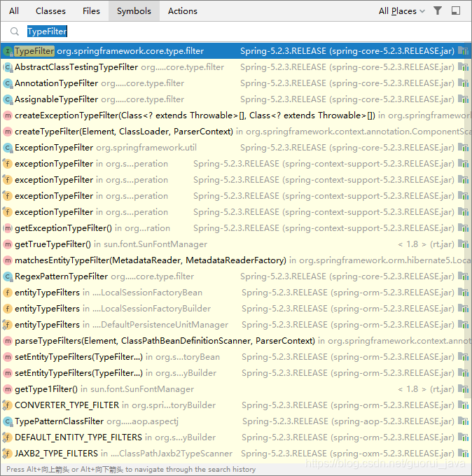
Task: Select createExceptionTypeFilter method result
Action: 236,115
